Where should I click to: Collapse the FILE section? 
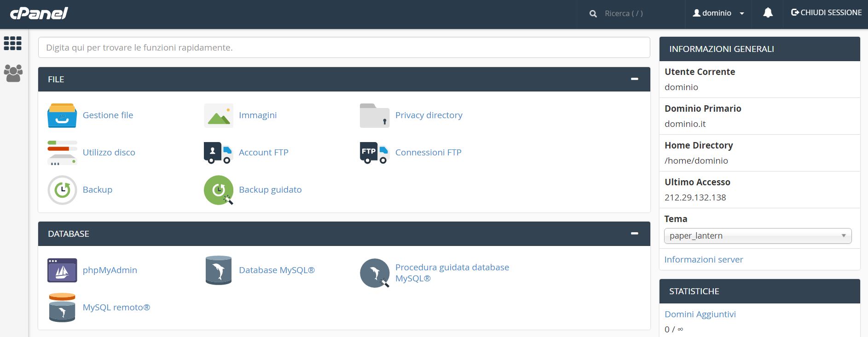[x=635, y=79]
